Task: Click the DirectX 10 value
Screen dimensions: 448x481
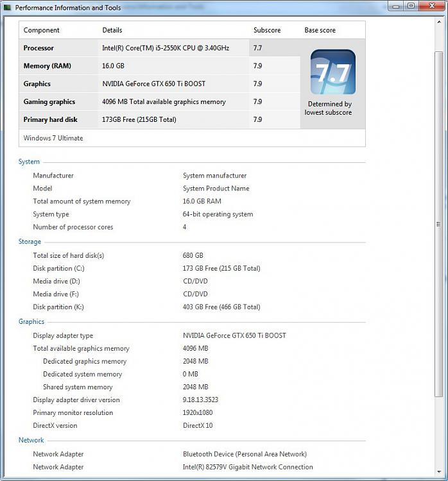Action: click(x=198, y=425)
